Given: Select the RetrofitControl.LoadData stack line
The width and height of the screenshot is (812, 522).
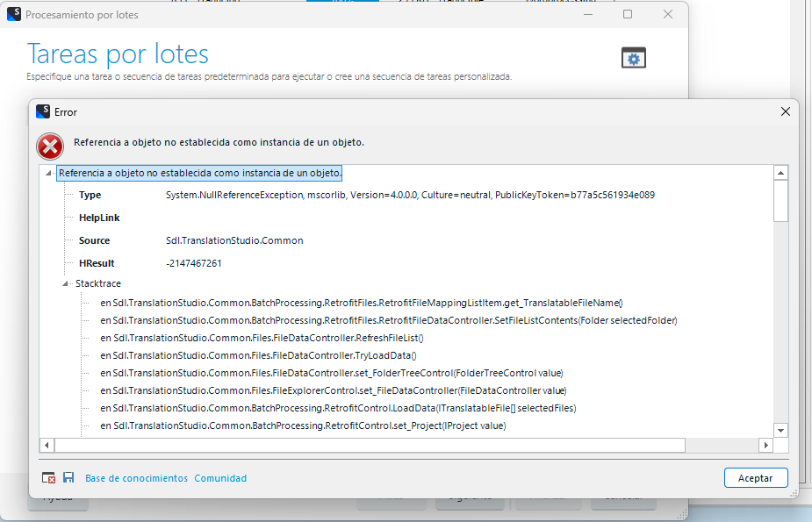Looking at the screenshot, I should (338, 408).
